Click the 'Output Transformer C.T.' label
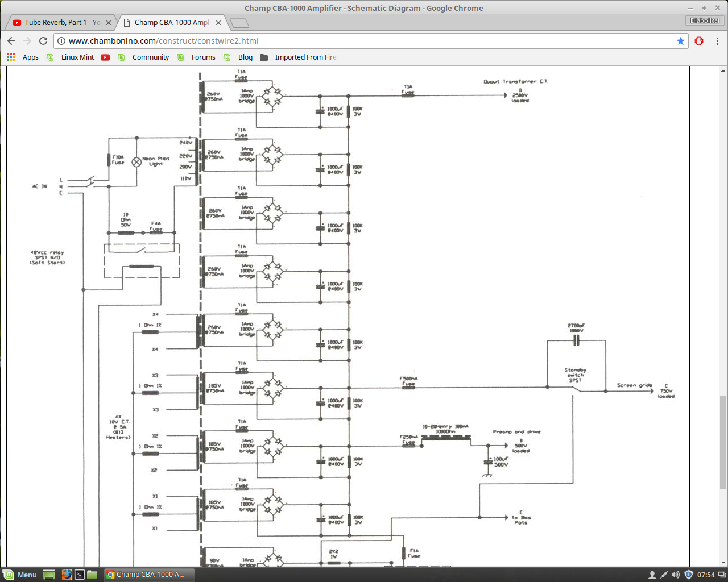The width and height of the screenshot is (728, 582). pos(516,81)
